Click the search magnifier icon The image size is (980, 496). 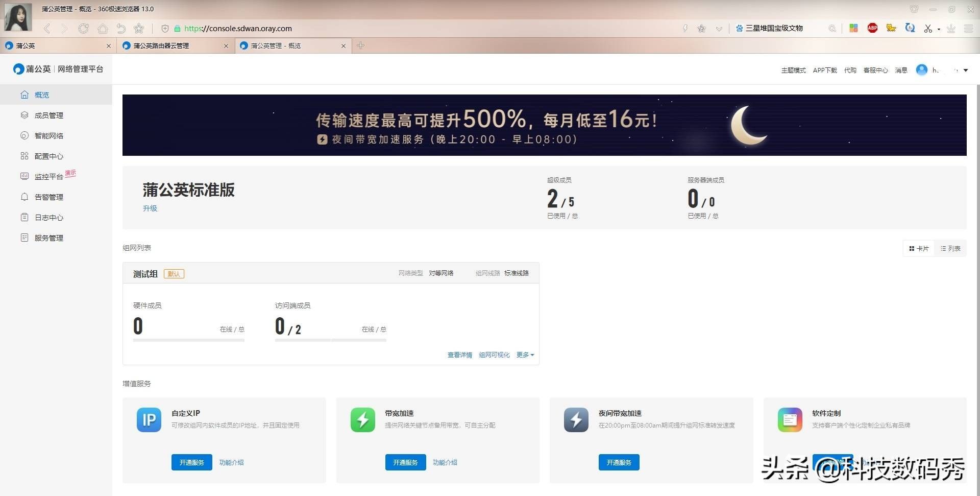(x=832, y=29)
